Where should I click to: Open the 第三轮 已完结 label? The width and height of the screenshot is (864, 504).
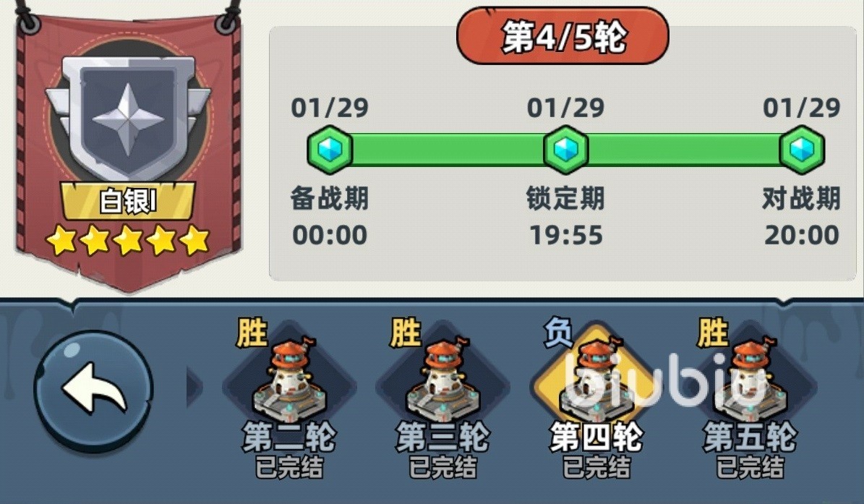coord(442,468)
